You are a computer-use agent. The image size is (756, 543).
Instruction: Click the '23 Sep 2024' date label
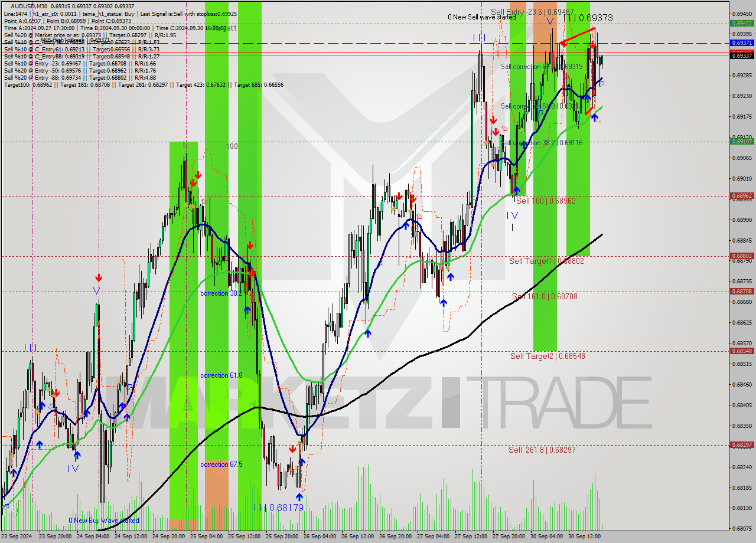coord(17,537)
